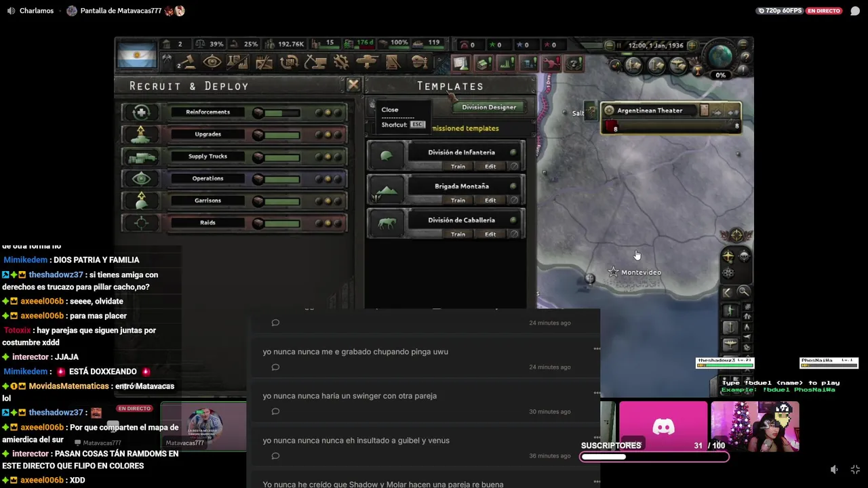Viewport: 868px width, 488px height.
Task: Train the División de Infanteria template
Action: coord(458,167)
